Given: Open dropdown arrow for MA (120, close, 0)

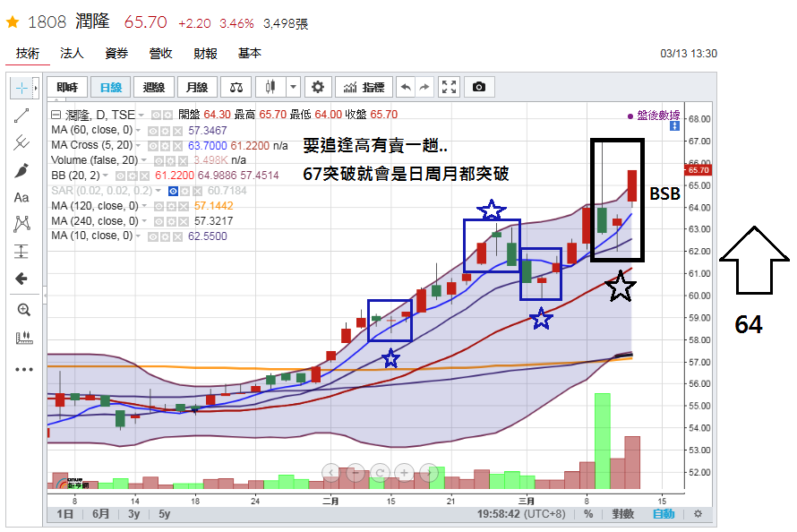Looking at the screenshot, I should click(x=144, y=206).
